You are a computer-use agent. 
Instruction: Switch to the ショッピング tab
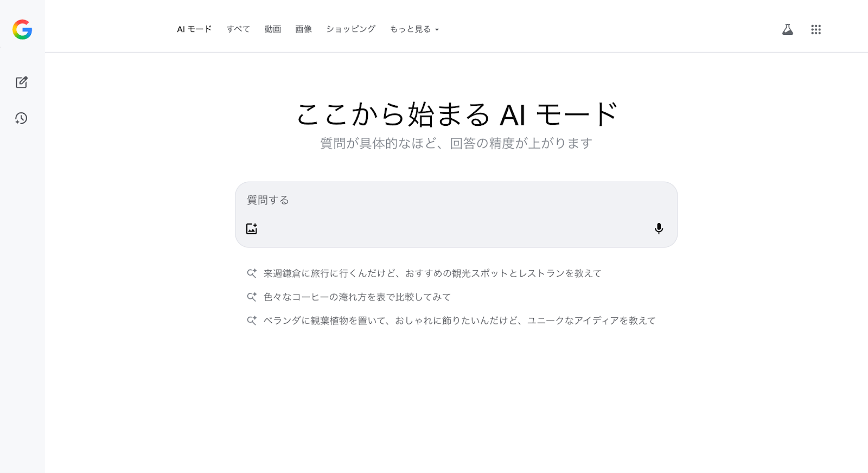351,29
